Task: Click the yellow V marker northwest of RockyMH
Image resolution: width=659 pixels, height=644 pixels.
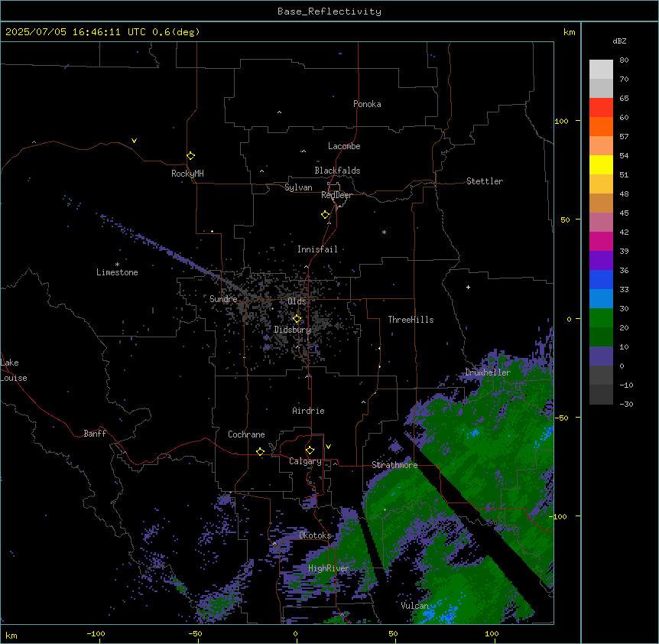Action: tap(134, 141)
